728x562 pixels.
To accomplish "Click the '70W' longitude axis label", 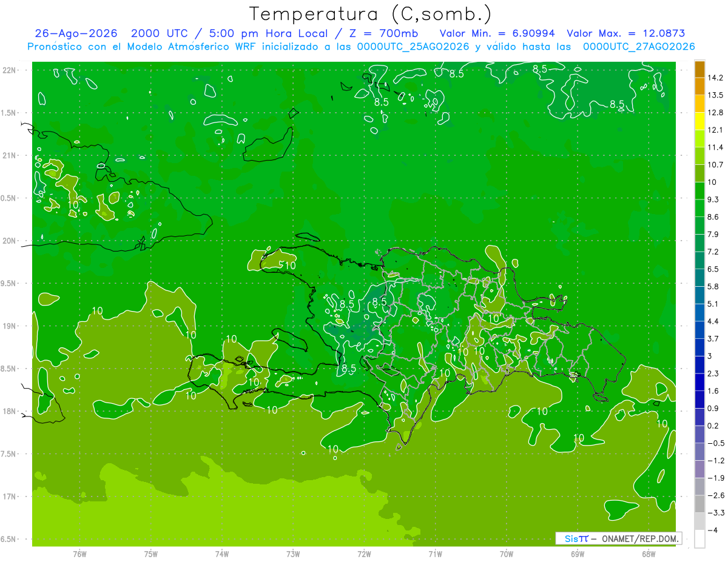I will pos(506,554).
